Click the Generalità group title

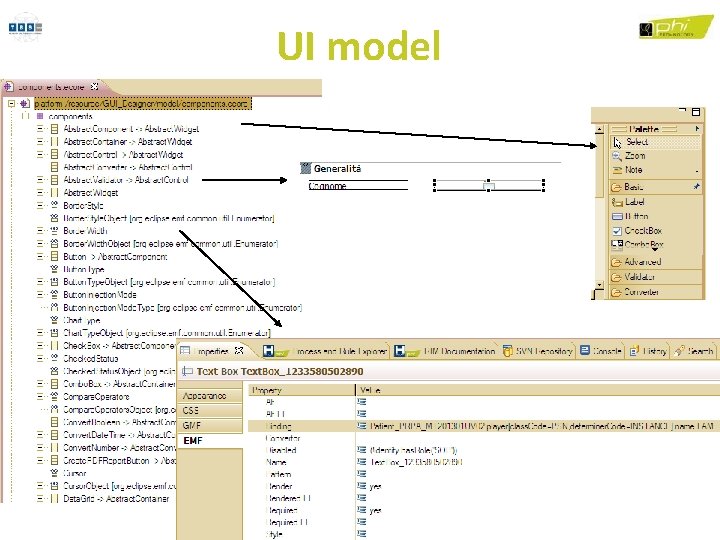point(338,169)
